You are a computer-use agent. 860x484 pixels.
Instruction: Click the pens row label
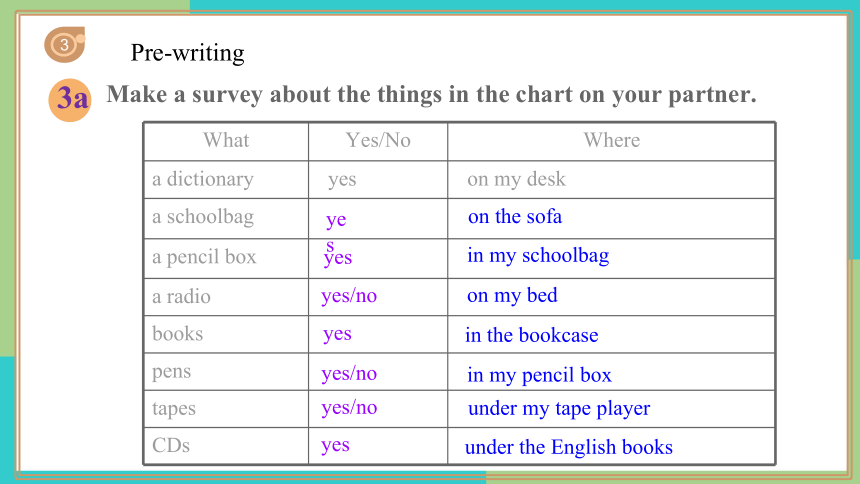[x=172, y=372]
